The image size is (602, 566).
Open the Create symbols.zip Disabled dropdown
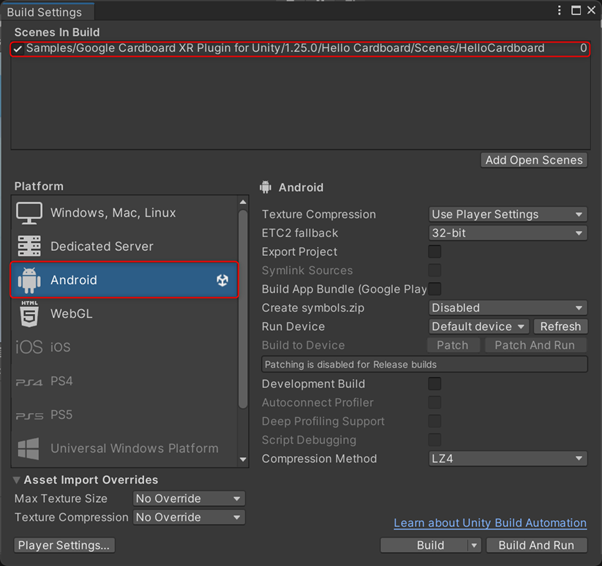pos(508,308)
